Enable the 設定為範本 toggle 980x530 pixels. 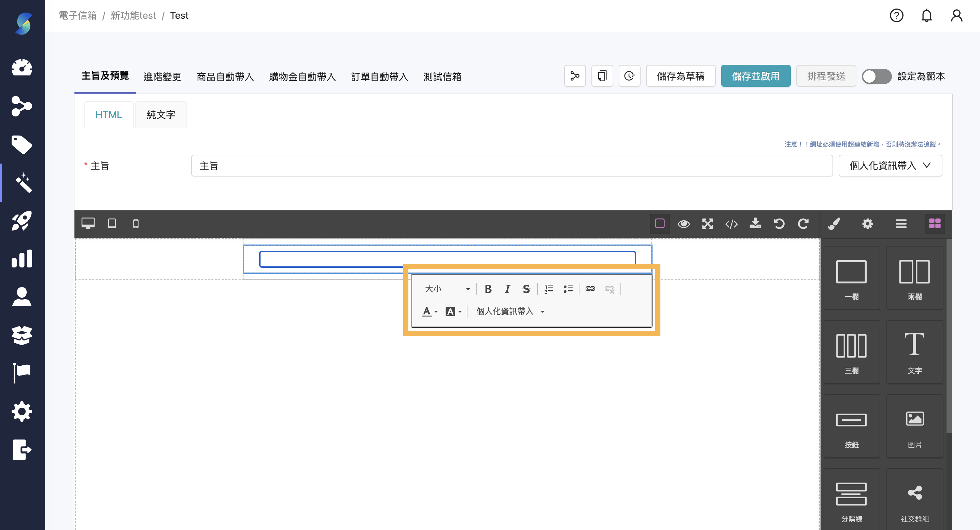pos(877,76)
